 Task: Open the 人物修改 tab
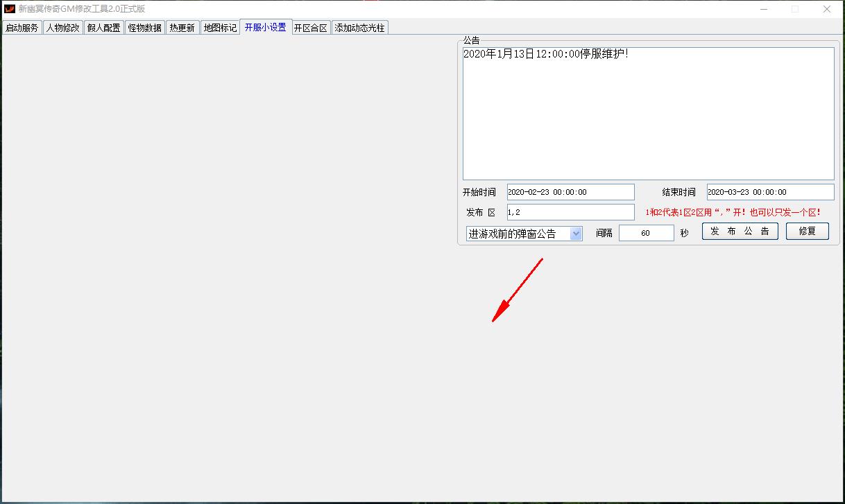pos(63,28)
